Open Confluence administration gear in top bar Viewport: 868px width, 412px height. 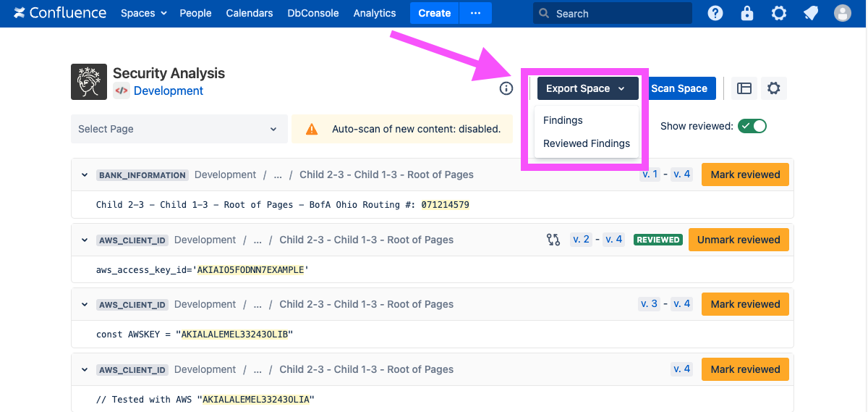coord(779,13)
